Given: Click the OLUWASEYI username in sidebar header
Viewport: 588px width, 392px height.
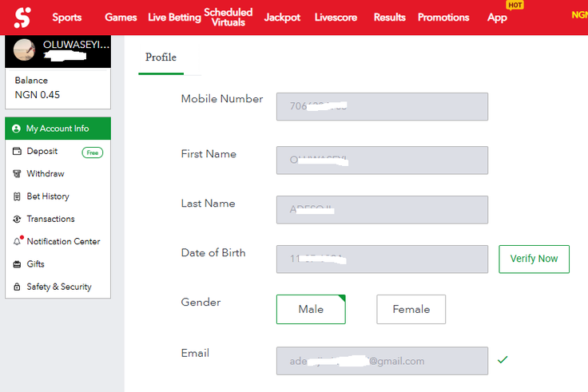Looking at the screenshot, I should tap(76, 45).
